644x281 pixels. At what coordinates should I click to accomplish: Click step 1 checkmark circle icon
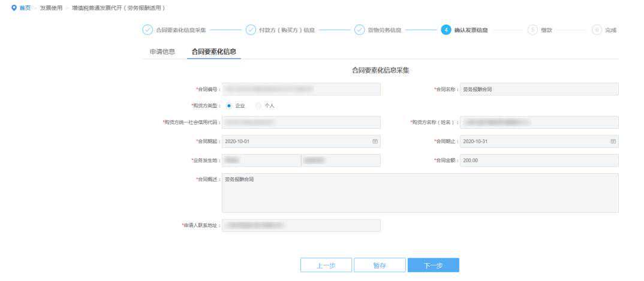(148, 30)
